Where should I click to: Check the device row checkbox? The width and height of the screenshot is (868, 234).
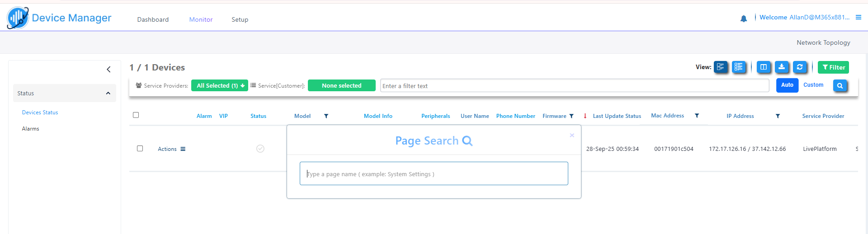(x=140, y=149)
